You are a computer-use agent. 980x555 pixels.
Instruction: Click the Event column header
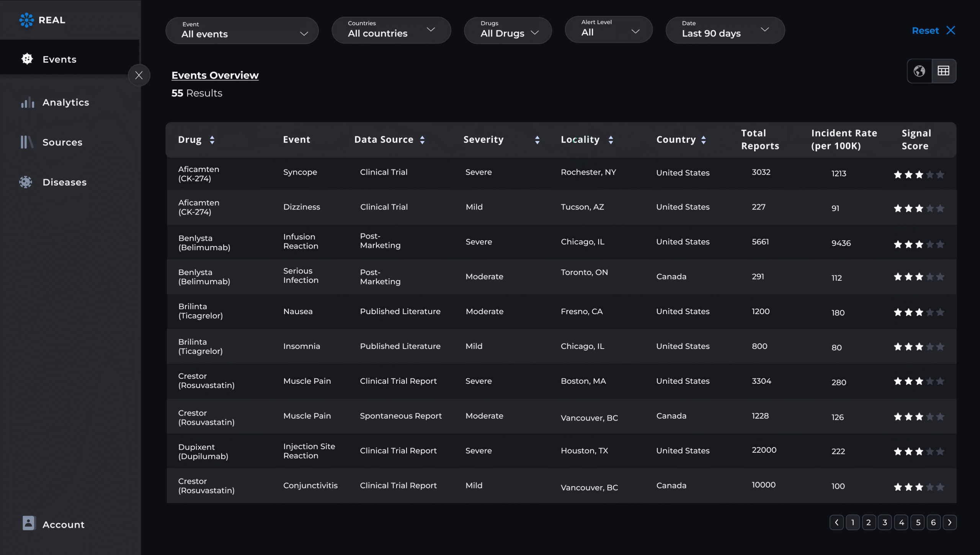tap(297, 139)
